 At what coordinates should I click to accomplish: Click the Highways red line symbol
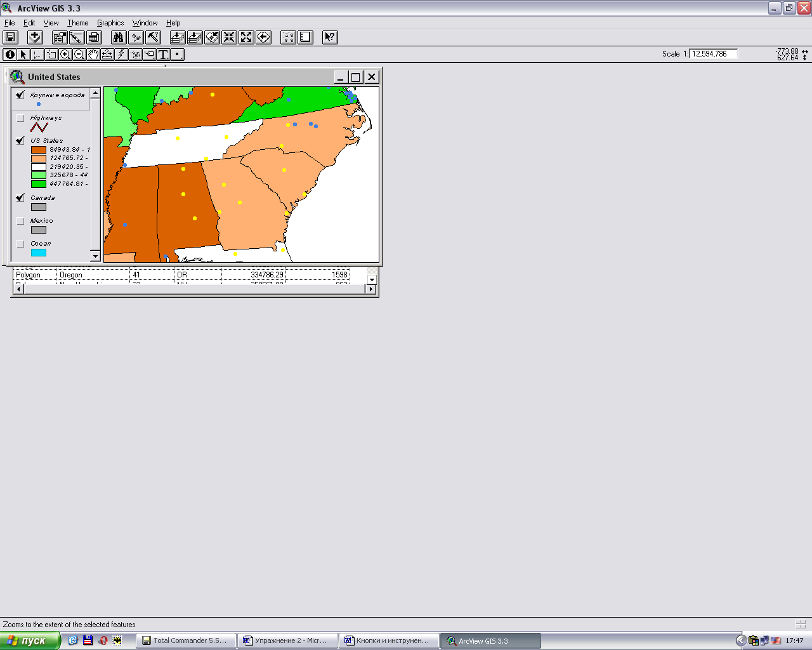[x=39, y=128]
